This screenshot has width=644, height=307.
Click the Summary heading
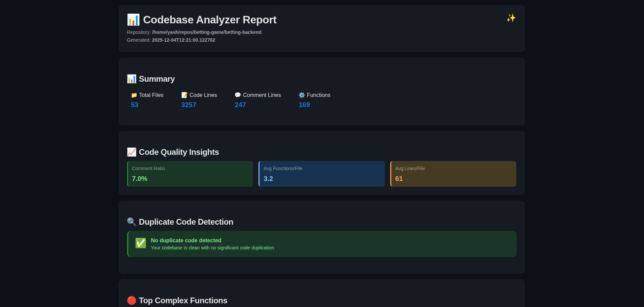157,79
